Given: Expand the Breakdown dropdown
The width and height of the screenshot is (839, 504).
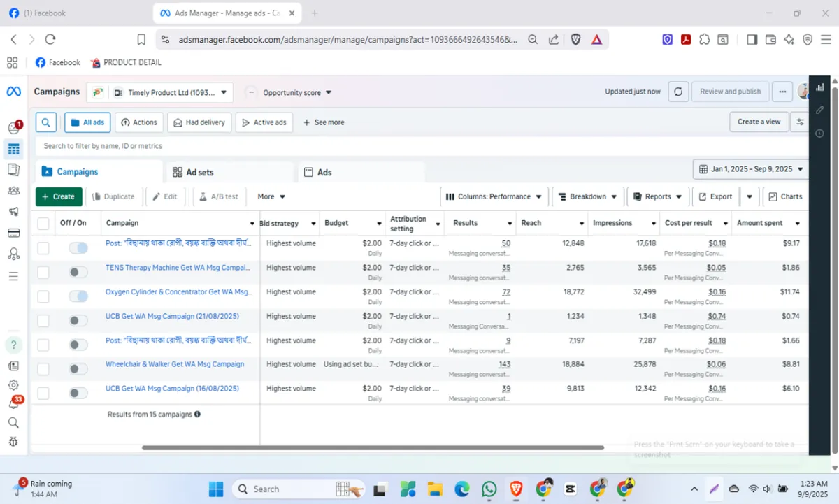Looking at the screenshot, I should coord(587,196).
